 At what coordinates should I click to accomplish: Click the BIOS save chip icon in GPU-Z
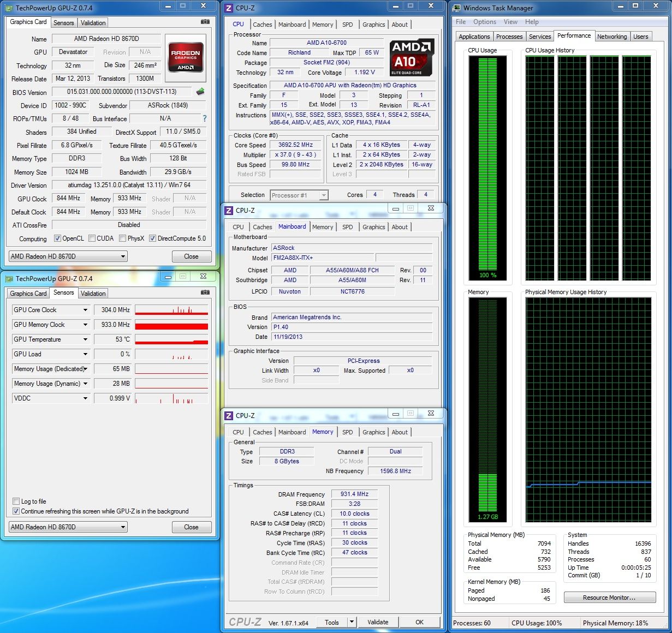[200, 92]
